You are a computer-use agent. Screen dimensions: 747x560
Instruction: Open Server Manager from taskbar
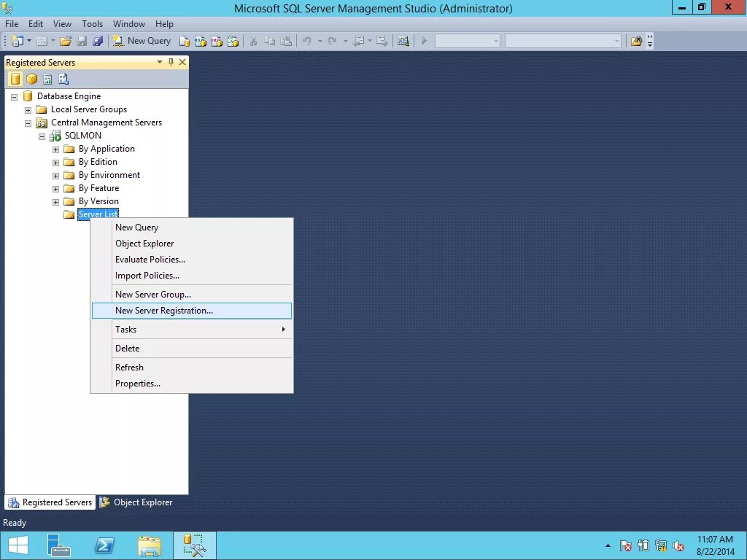pyautogui.click(x=59, y=545)
